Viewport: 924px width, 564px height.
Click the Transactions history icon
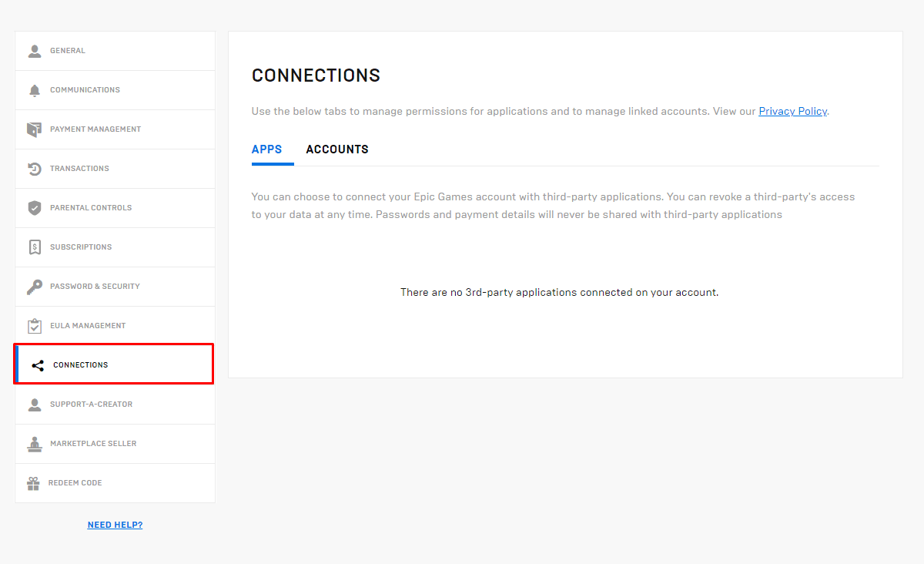pyautogui.click(x=35, y=169)
